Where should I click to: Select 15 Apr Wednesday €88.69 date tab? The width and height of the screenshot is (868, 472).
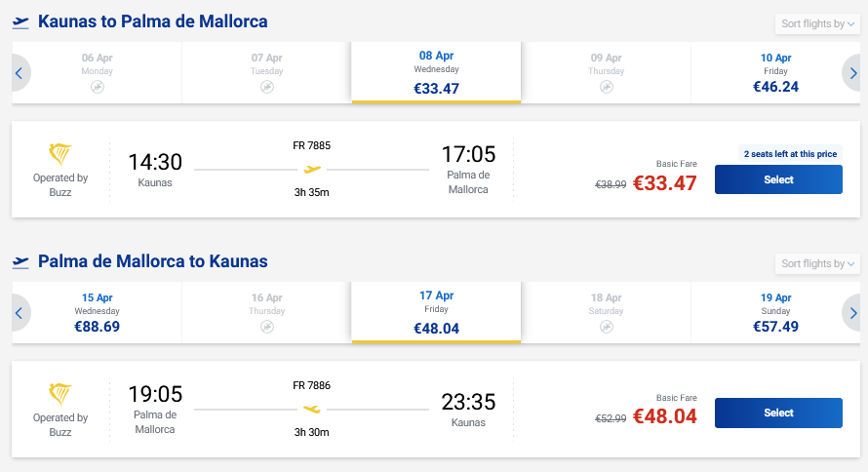click(98, 313)
